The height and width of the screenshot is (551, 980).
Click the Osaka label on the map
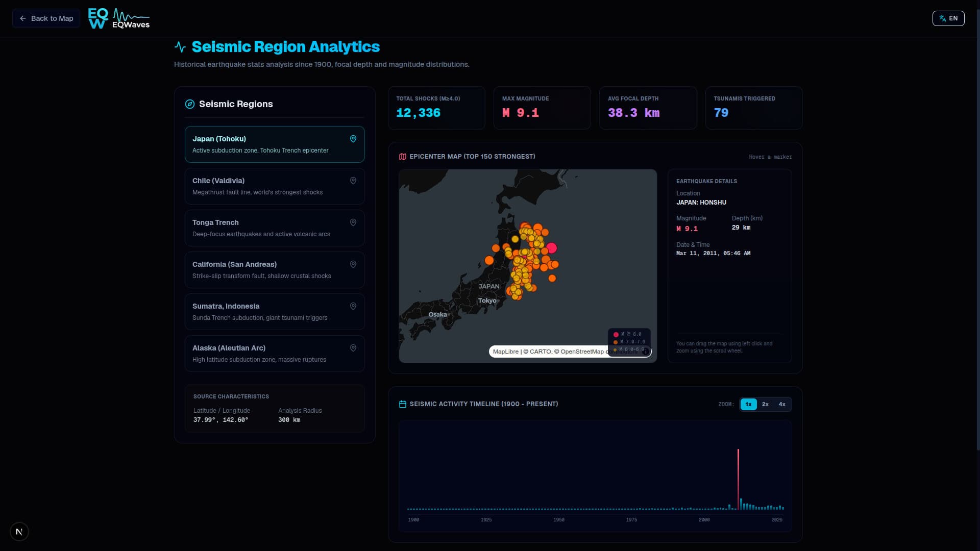437,314
